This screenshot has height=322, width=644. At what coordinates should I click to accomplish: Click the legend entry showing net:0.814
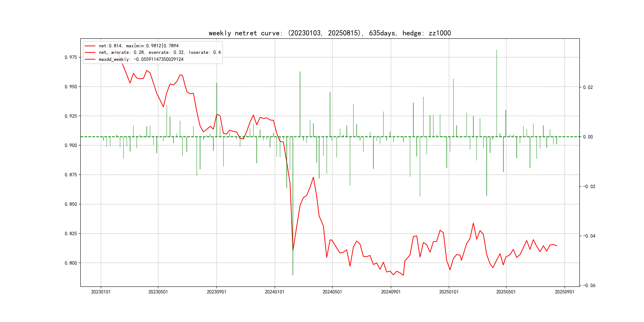(139, 46)
